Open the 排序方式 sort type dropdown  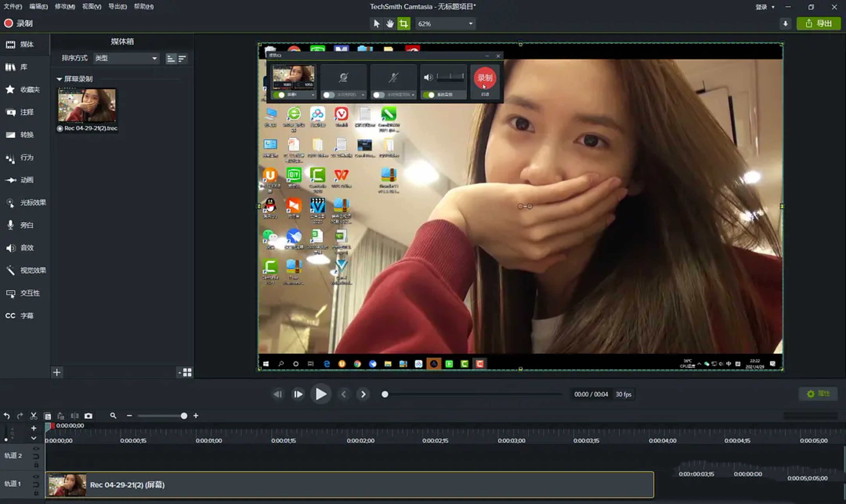pyautogui.click(x=126, y=58)
